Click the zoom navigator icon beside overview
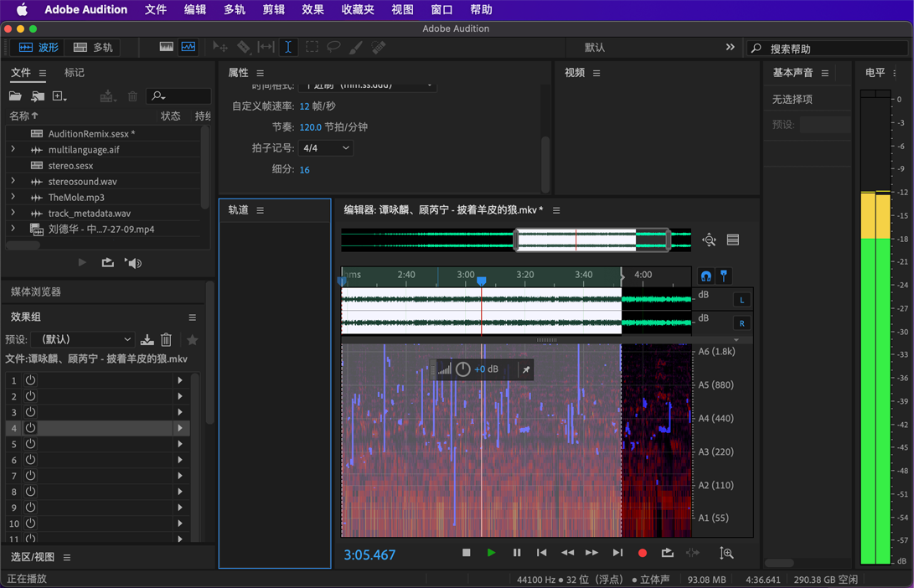This screenshot has height=588, width=914. coord(709,240)
